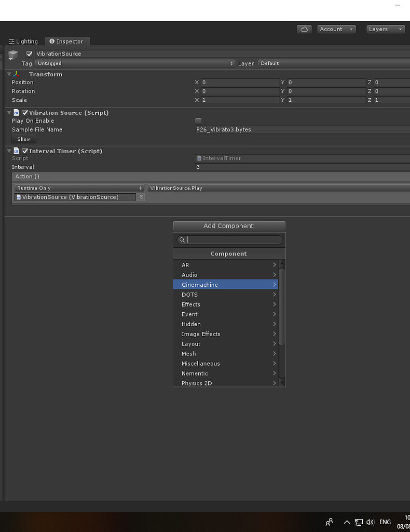The image size is (410, 532).
Task: Click the component search input field
Action: [229, 240]
